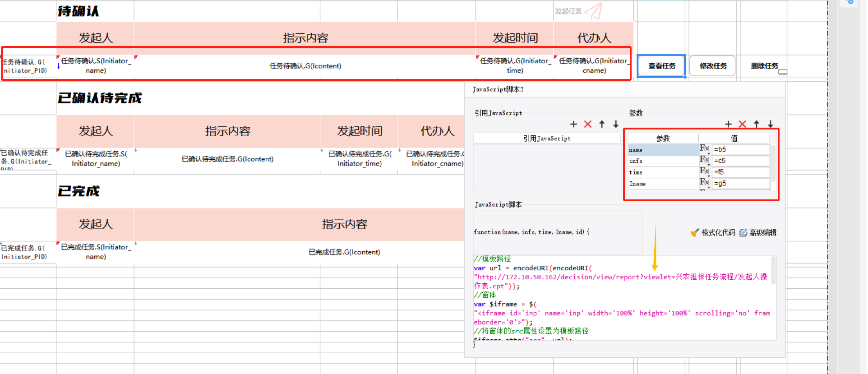
Task: Open formula type dropdown for time parameter
Action: click(x=705, y=171)
